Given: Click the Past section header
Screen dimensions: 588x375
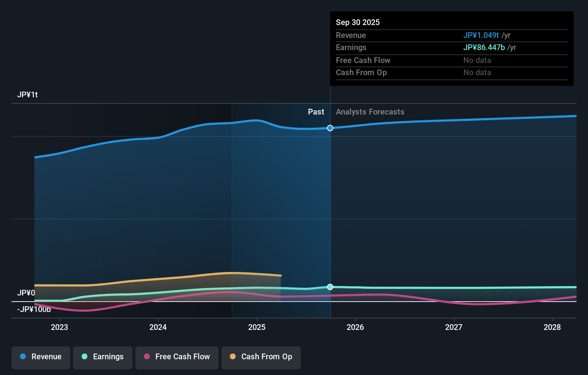Looking at the screenshot, I should click(316, 112).
